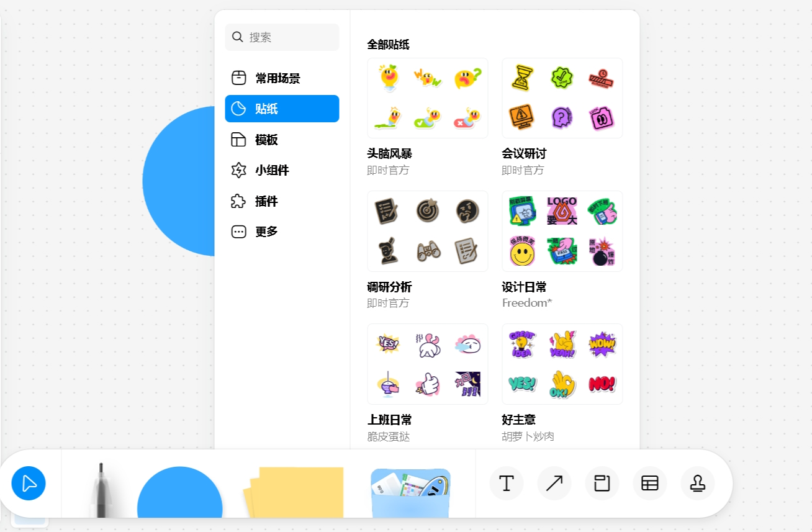Viewport: 812px width, 532px height.
Task: Open the blue resource folder icon
Action: point(410,493)
